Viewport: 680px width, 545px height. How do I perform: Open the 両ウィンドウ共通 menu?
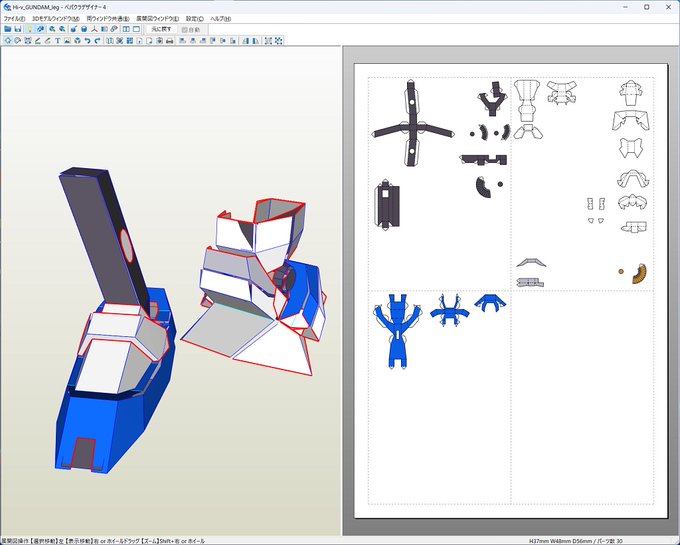click(108, 19)
